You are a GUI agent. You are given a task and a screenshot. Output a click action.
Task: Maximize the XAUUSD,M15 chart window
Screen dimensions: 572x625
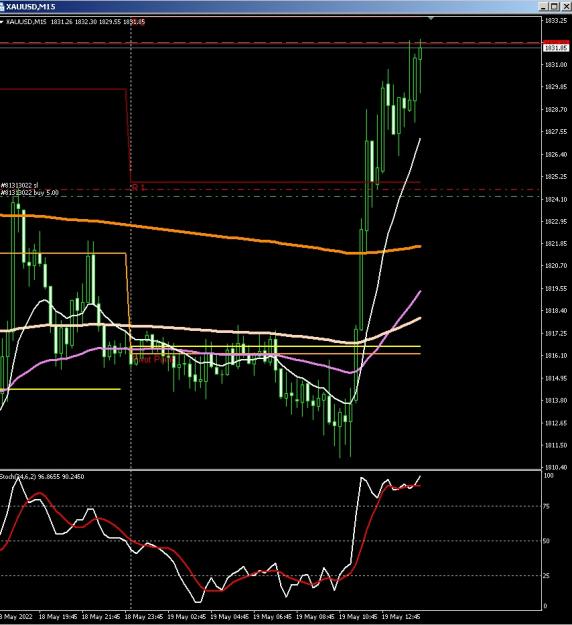[554, 6]
